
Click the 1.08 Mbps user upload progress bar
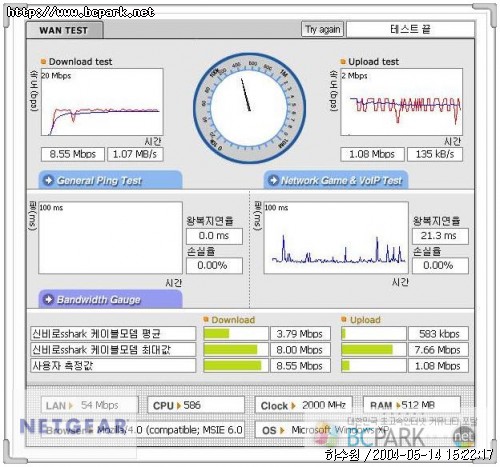pos(374,366)
